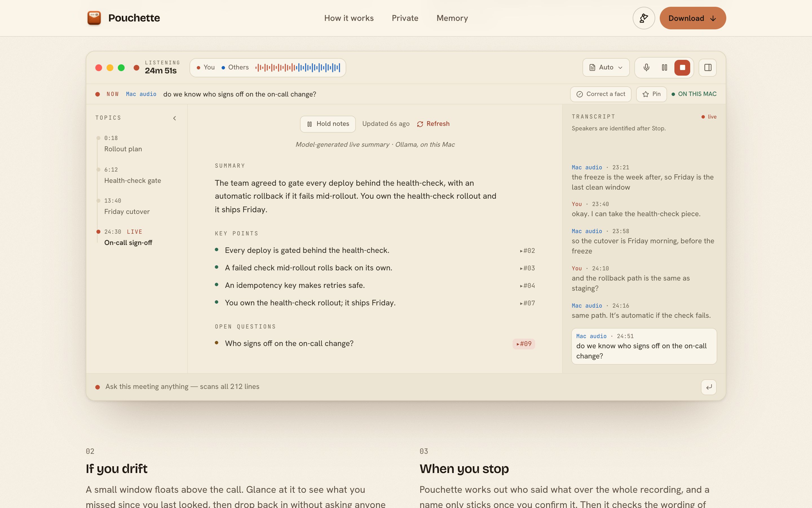
Task: Open highlighted reference #09
Action: 524,344
